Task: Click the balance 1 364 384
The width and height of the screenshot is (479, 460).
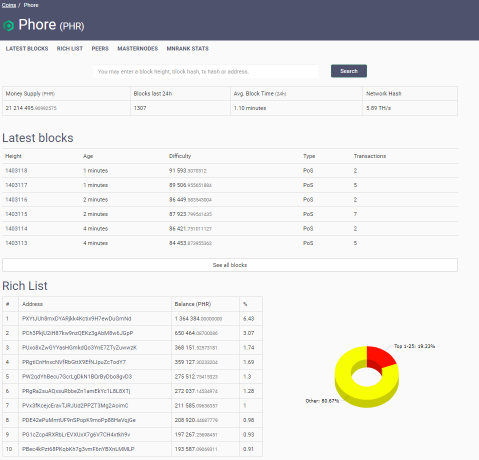Action: pos(198,319)
